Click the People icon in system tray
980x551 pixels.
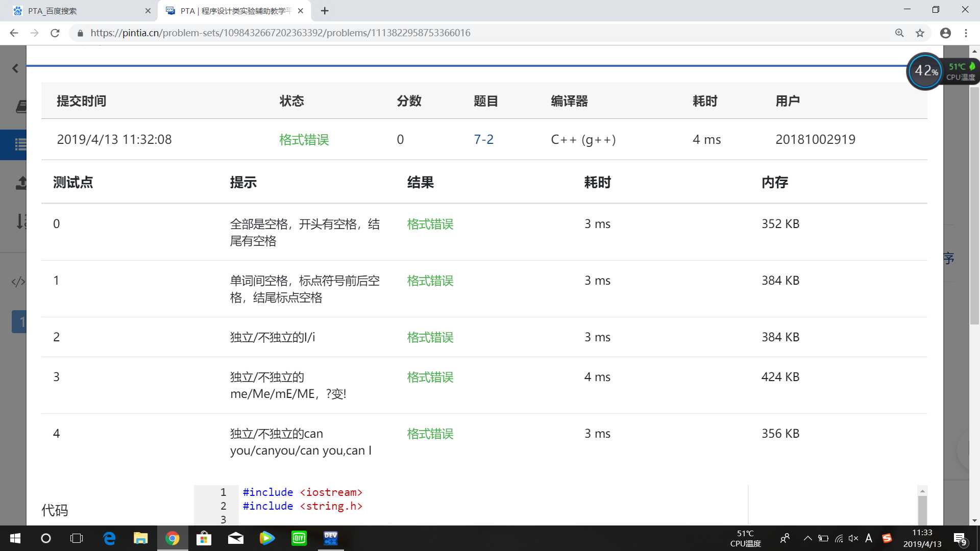click(785, 538)
